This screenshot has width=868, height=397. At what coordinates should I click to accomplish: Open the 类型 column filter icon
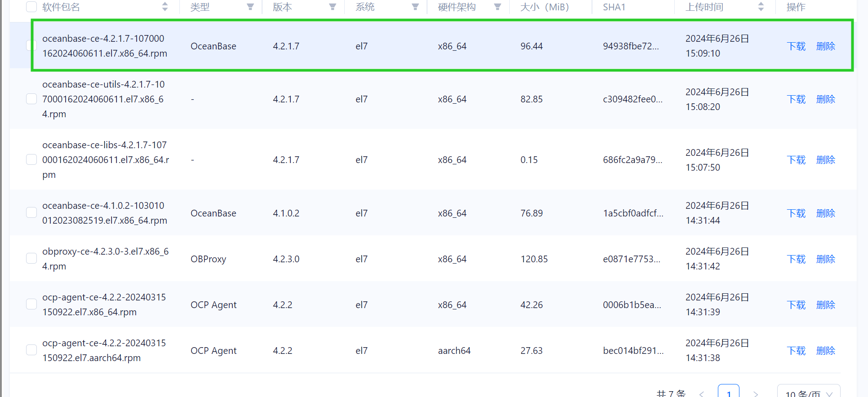coord(250,7)
